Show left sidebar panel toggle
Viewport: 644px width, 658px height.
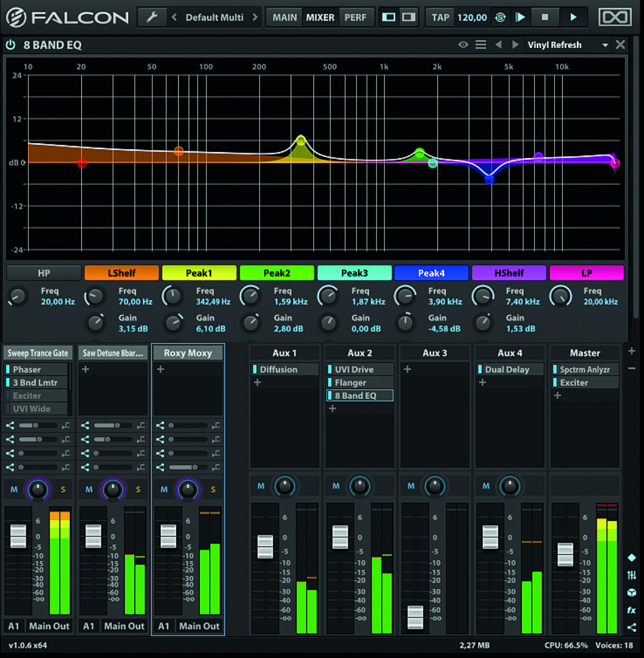coord(389,17)
